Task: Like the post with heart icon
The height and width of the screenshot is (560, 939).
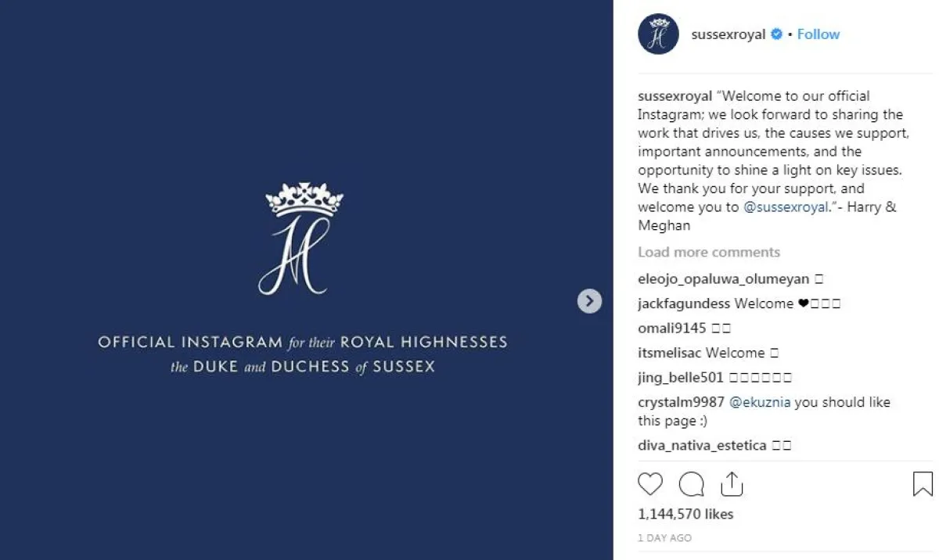Action: [x=650, y=484]
